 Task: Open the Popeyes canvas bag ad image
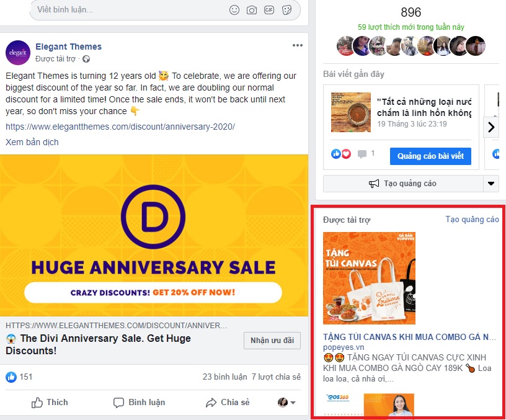[369, 278]
